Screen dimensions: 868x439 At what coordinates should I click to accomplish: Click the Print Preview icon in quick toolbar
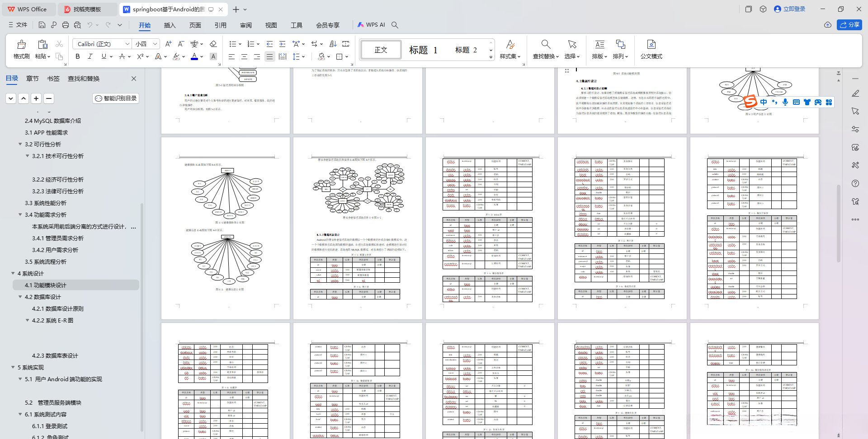77,25
